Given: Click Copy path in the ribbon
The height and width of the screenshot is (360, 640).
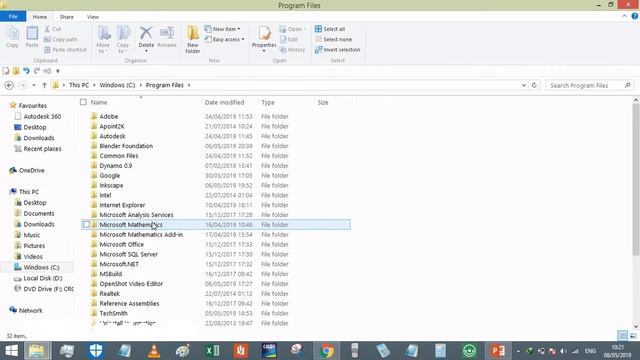Looking at the screenshot, I should [60, 39].
